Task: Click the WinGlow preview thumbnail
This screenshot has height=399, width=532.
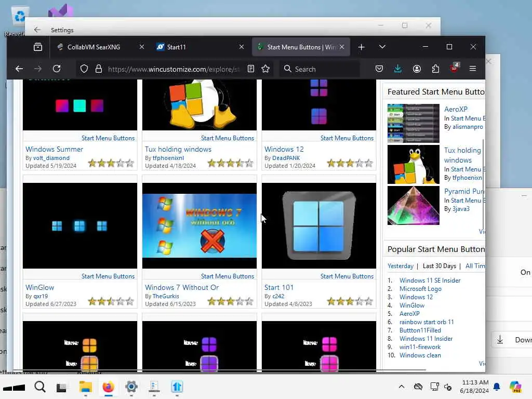Action: (80, 225)
